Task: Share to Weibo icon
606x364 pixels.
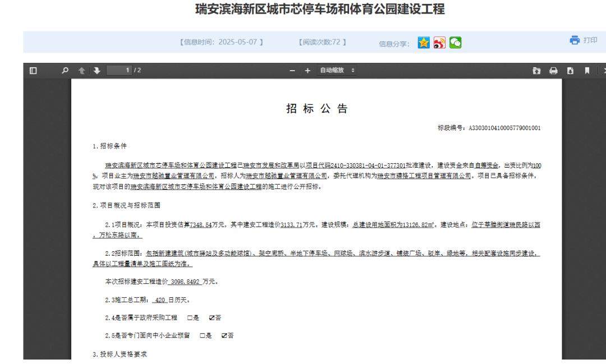Action: 439,43
